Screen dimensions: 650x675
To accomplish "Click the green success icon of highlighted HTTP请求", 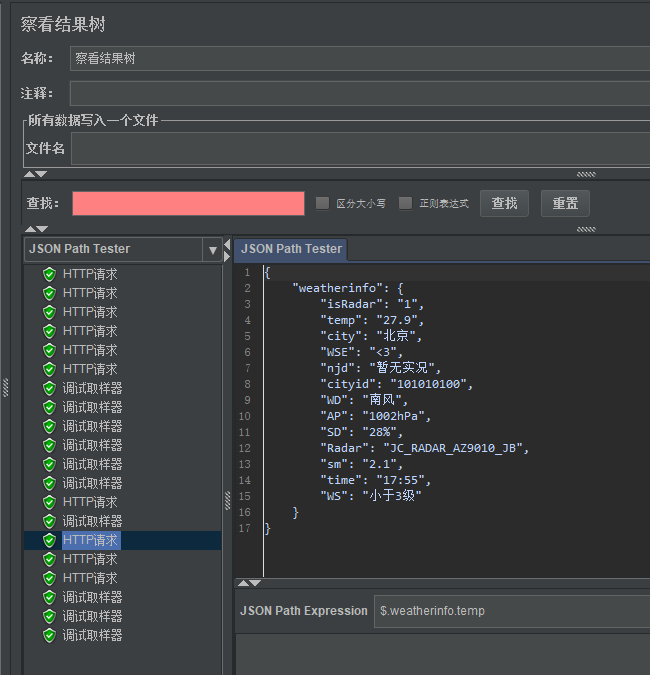I will (50, 540).
